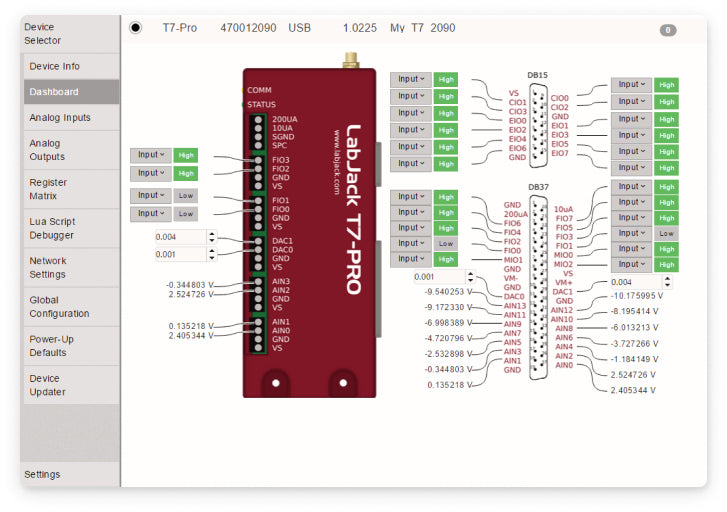Increase the left DAC1 value with stepper

(x=211, y=233)
